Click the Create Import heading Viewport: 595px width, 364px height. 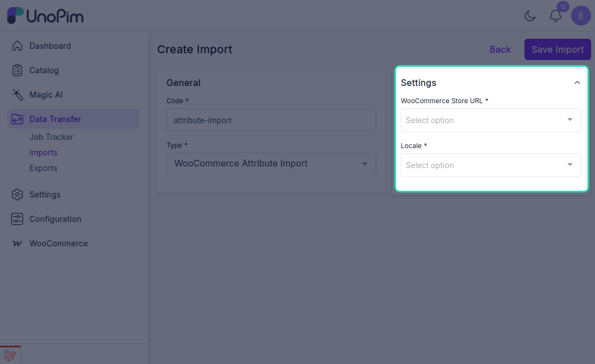click(195, 49)
